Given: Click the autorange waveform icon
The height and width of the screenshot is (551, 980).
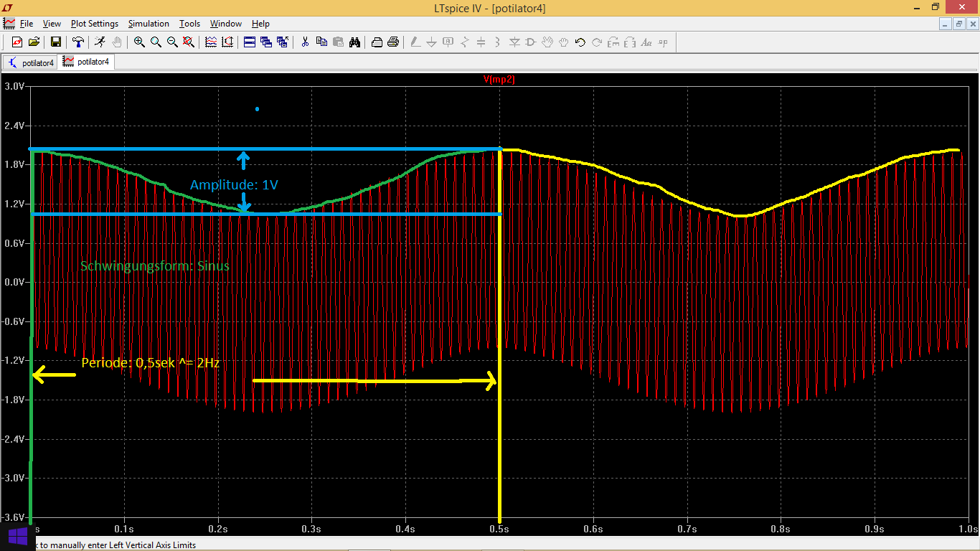Looking at the screenshot, I should pos(211,42).
